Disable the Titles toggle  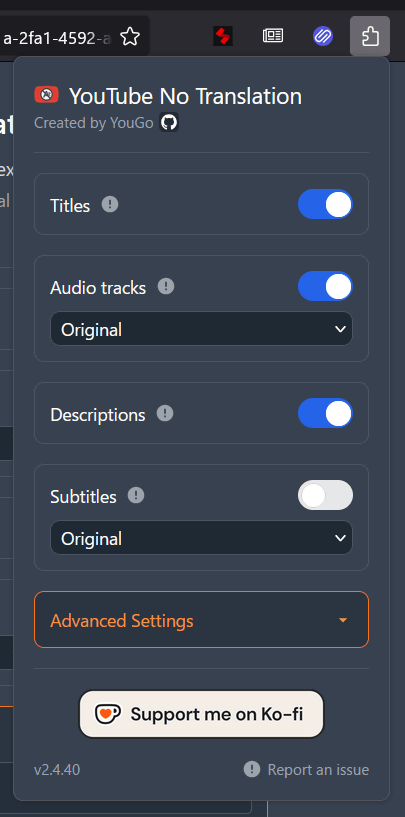click(325, 204)
